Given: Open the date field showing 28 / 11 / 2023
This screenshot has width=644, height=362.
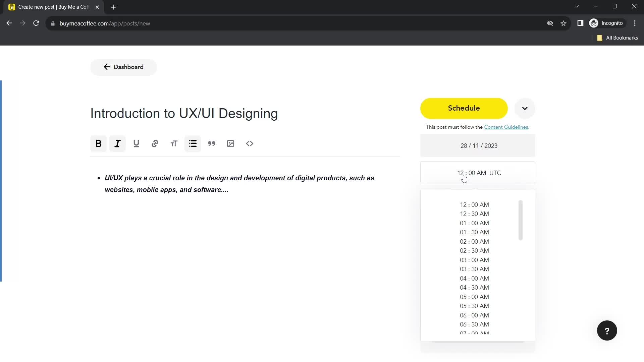Looking at the screenshot, I should click(478, 146).
